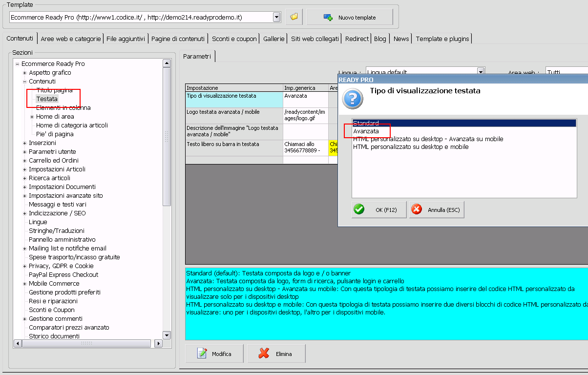Cancel with the Annulla (ESC) button
Viewport: 588px width, 375px height.
[x=437, y=209]
